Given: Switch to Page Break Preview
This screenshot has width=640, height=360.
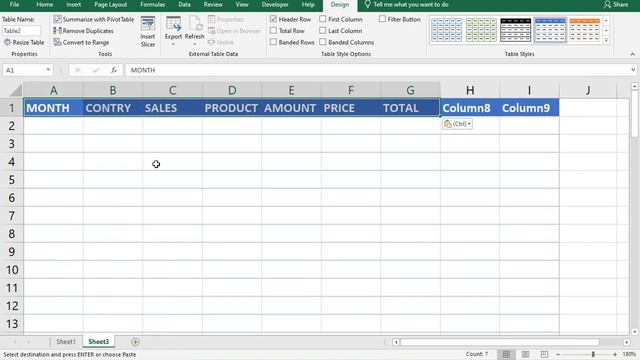Looking at the screenshot, I should tap(544, 354).
